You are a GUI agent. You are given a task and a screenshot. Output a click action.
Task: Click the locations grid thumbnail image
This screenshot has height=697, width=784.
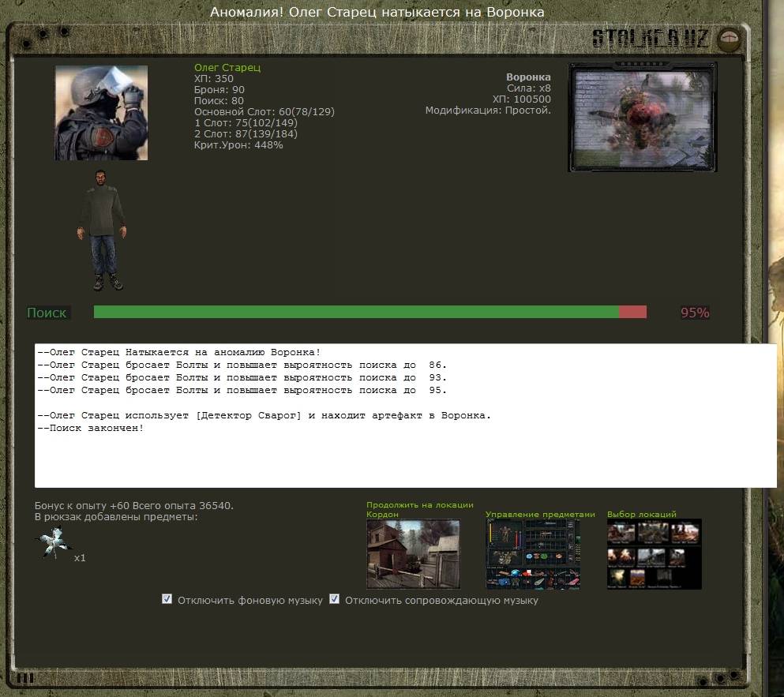coord(654,553)
